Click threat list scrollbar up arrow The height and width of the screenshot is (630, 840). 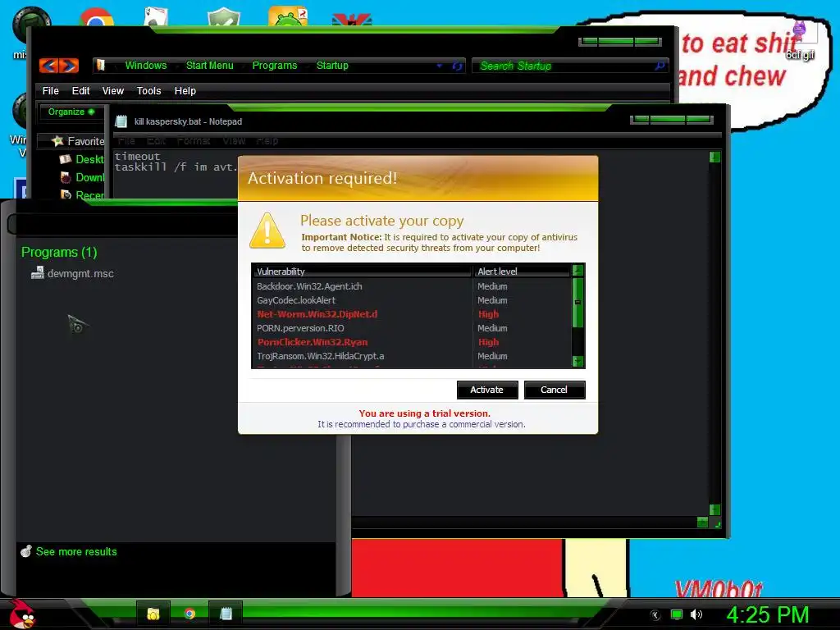point(577,270)
